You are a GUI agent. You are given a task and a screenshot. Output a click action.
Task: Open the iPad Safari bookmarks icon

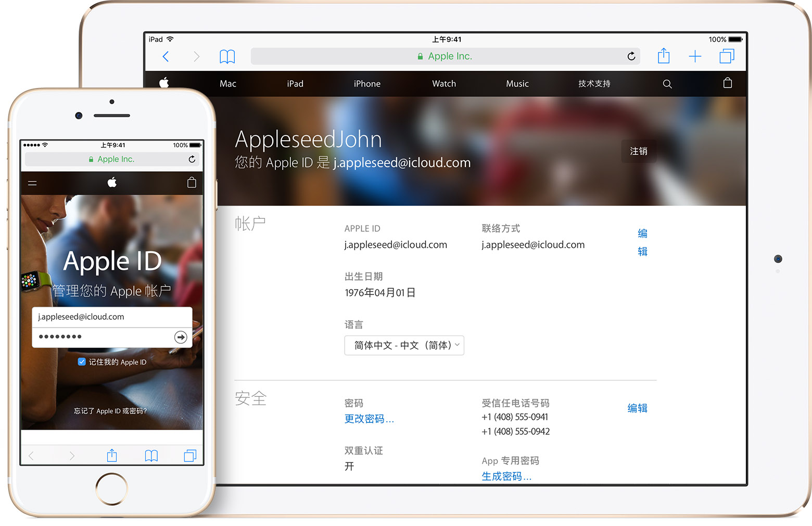click(227, 57)
